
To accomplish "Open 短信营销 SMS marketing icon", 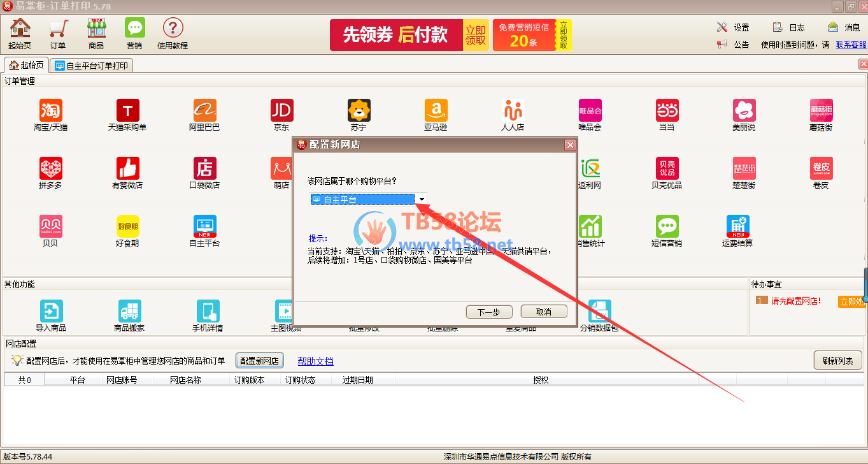I will click(667, 227).
